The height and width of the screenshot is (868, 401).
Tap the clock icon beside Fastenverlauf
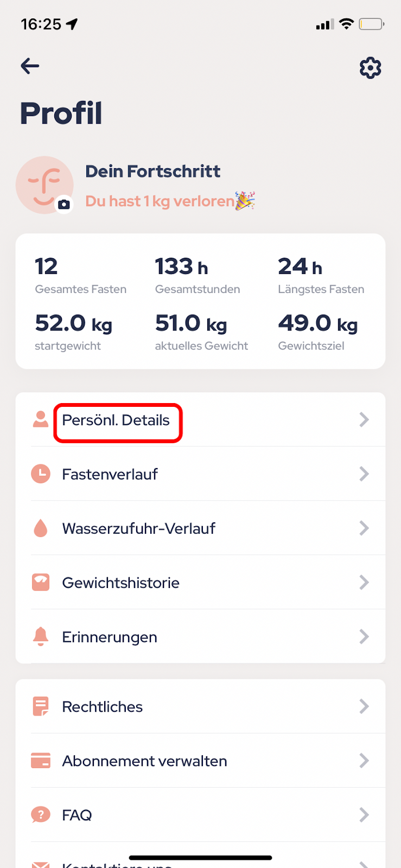[x=41, y=474]
